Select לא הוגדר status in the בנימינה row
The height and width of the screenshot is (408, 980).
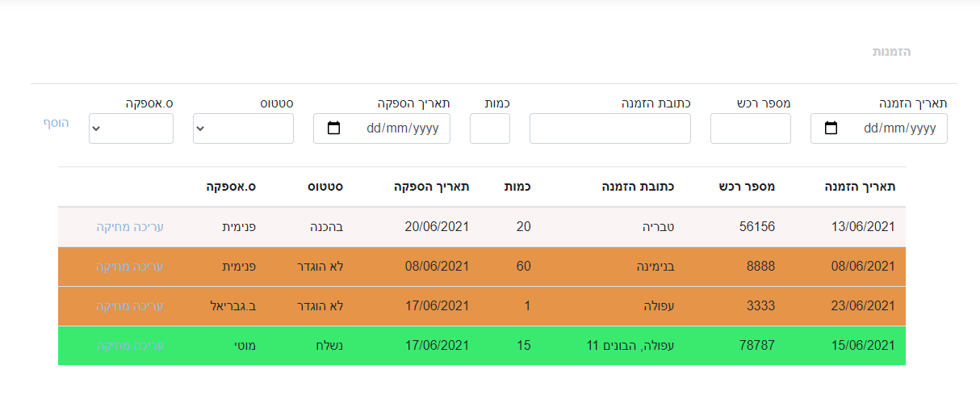[321, 267]
